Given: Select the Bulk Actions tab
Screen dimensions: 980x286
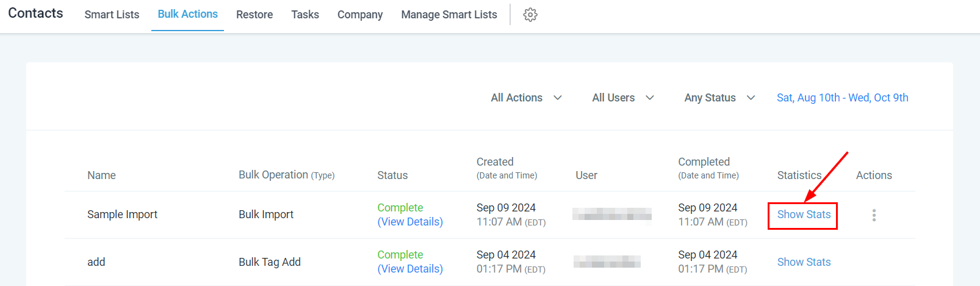Looking at the screenshot, I should point(187,14).
